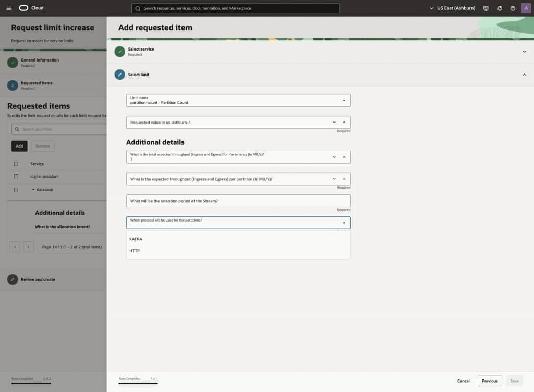The height and width of the screenshot is (392, 534).
Task: Open the user profile avatar
Action: [x=526, y=8]
